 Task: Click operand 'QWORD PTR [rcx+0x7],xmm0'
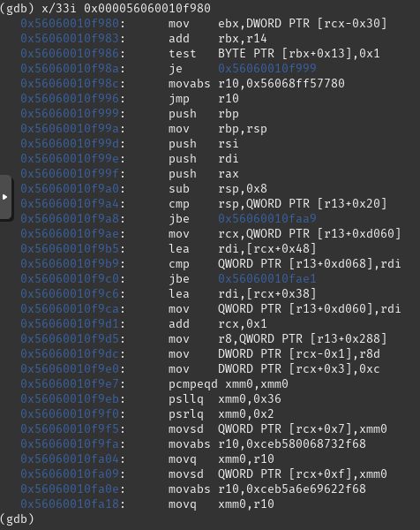coord(302,429)
